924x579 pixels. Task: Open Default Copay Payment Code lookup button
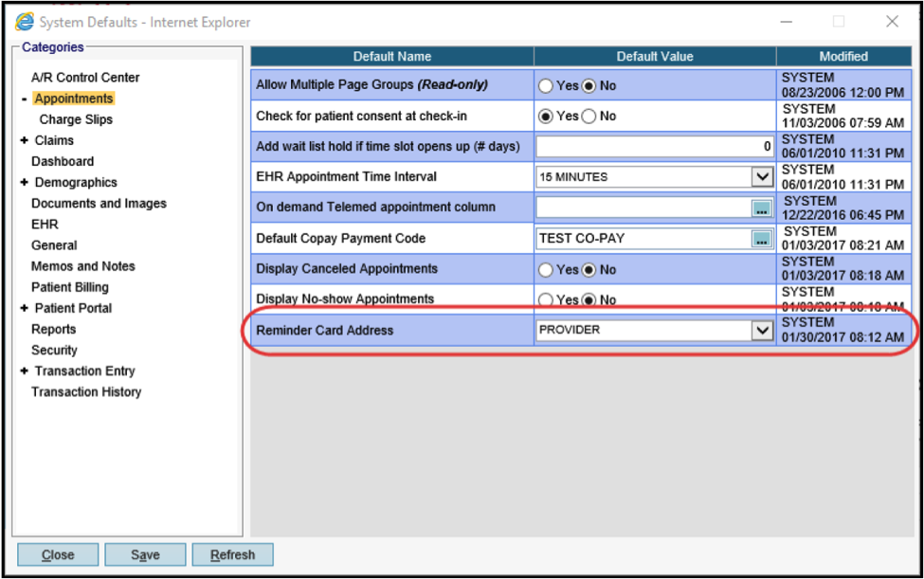pyautogui.click(x=762, y=239)
